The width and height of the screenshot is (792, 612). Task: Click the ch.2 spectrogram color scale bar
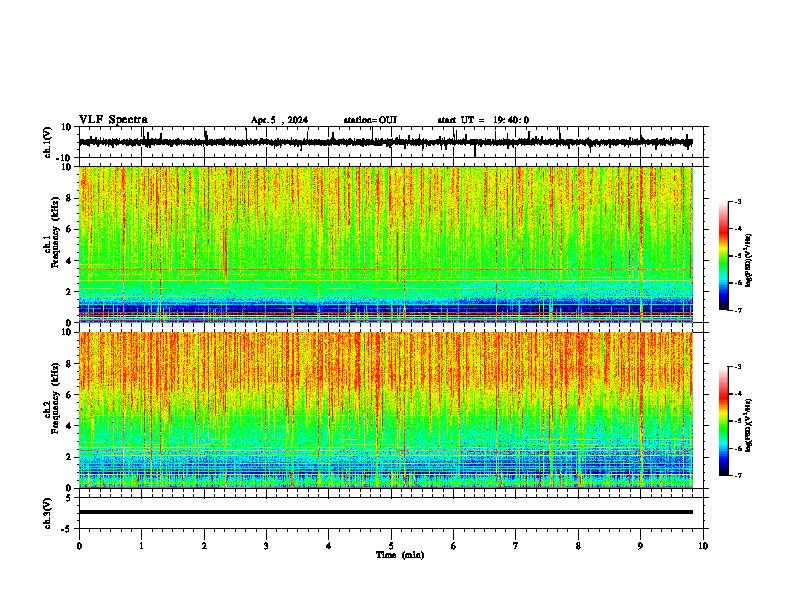[723, 421]
